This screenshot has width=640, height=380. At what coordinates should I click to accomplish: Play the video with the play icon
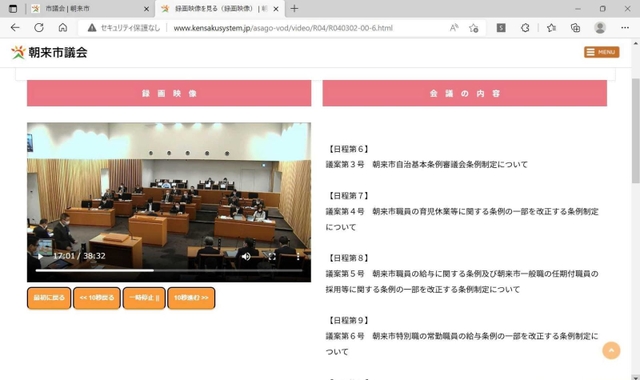[x=40, y=256]
